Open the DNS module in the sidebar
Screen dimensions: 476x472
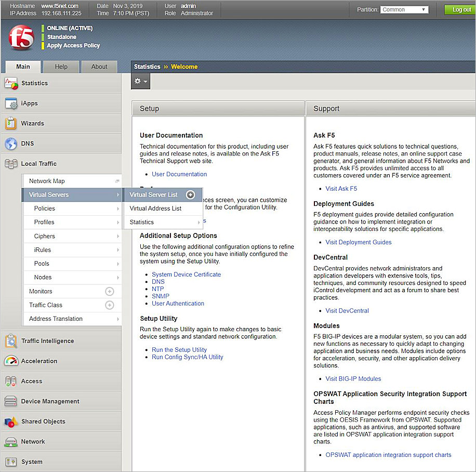[29, 143]
